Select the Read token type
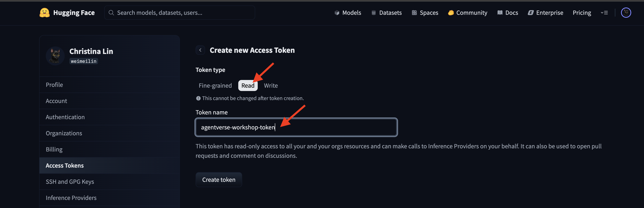Screen dimensions: 644x208 coord(247,85)
